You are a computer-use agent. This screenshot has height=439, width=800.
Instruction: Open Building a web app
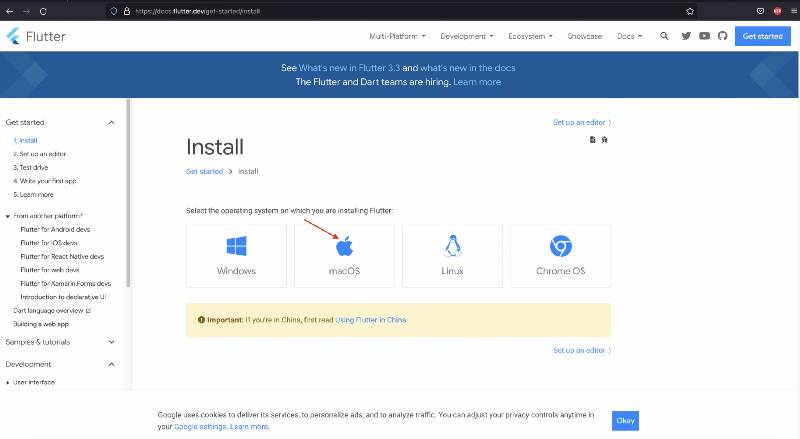pos(41,324)
